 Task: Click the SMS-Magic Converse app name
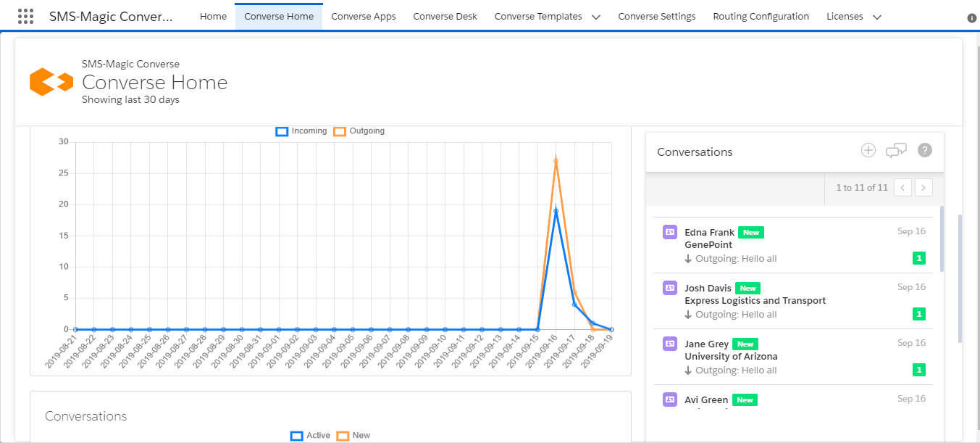[112, 16]
